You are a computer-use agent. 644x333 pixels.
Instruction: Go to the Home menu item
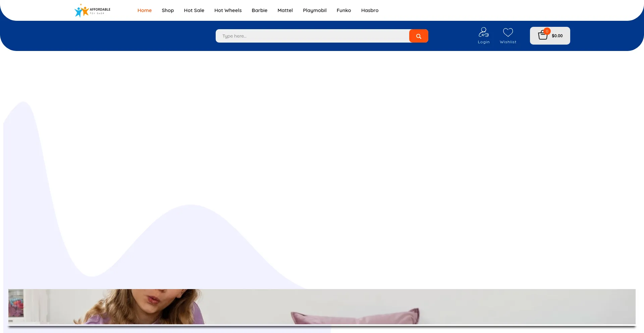144,10
